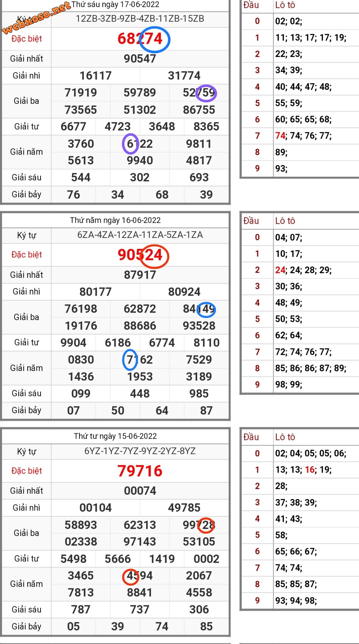Click sixth prize number 693
359x644 pixels.
tap(199, 177)
